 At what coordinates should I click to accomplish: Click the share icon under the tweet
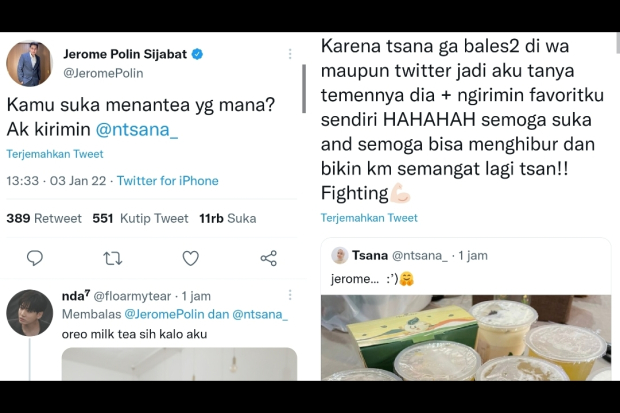(268, 258)
